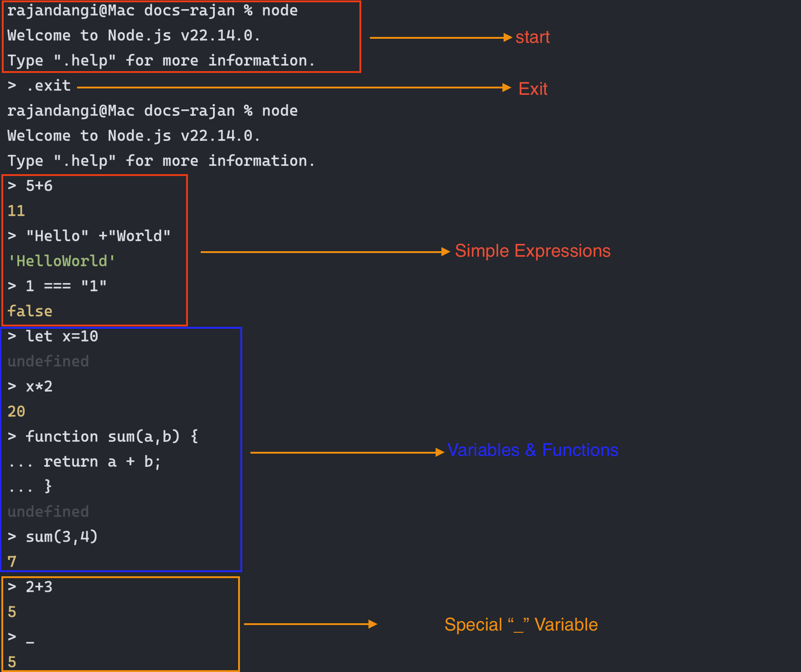Click the '... return a + b;' line
Screen dimensions: 801x672
pos(84,462)
